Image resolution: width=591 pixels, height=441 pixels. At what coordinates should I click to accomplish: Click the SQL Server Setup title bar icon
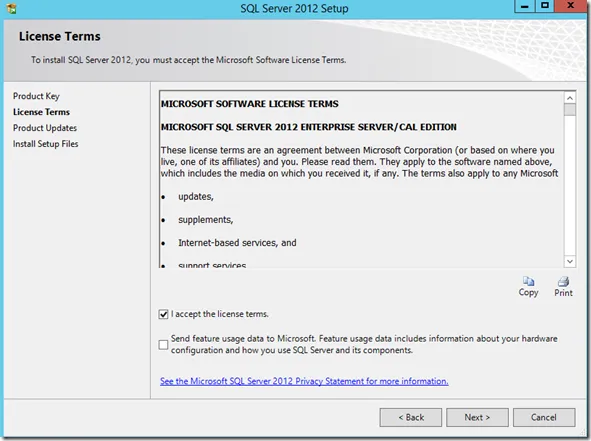(11, 8)
